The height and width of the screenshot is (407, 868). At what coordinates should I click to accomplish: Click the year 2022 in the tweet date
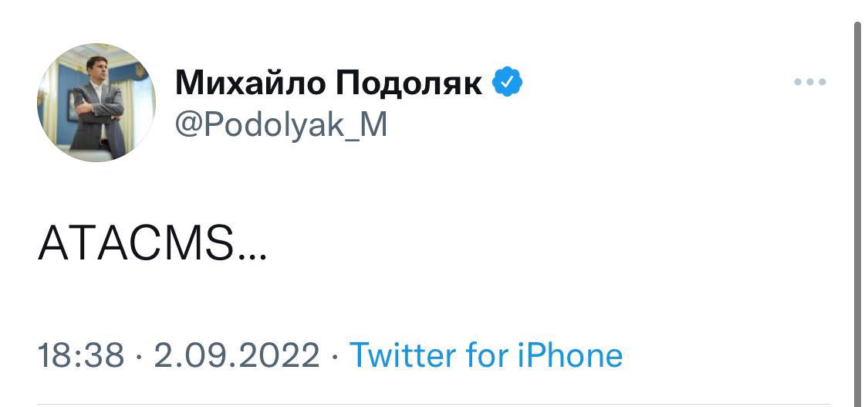(x=287, y=355)
